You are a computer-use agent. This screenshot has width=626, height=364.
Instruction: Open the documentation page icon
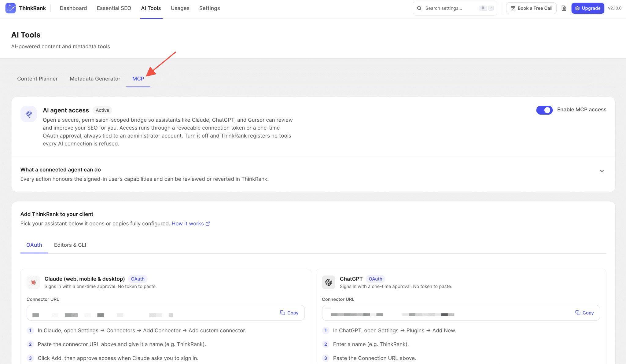tap(564, 8)
